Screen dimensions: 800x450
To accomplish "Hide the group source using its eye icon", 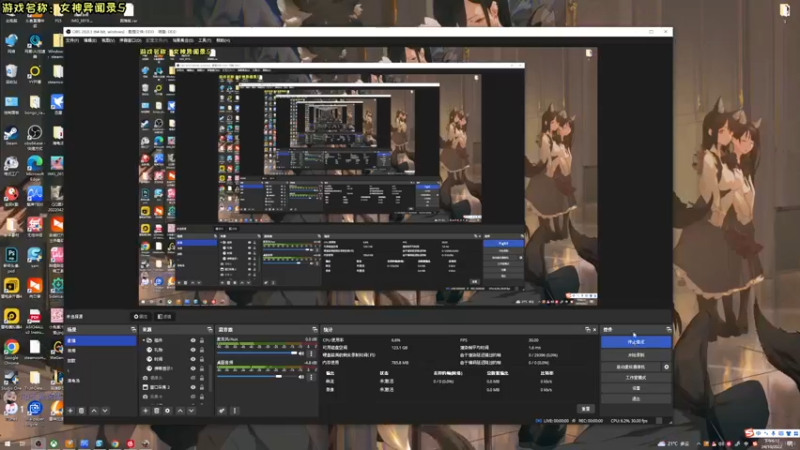I will click(193, 340).
